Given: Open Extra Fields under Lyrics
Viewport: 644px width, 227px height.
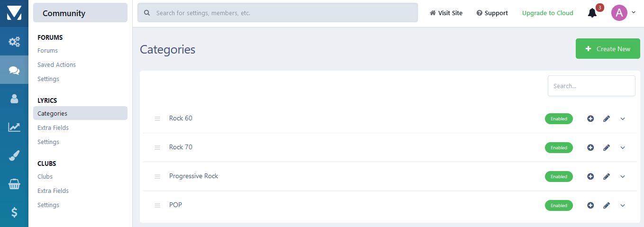Looking at the screenshot, I should [53, 127].
